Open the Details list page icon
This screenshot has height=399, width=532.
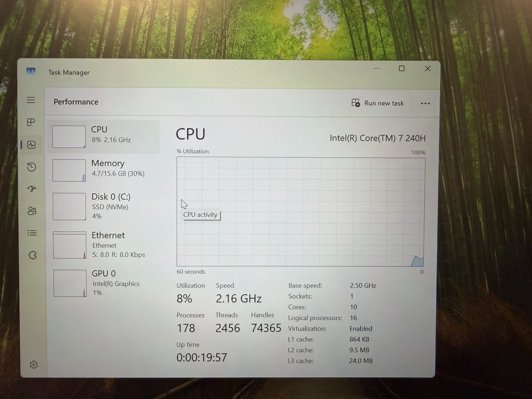click(x=32, y=233)
